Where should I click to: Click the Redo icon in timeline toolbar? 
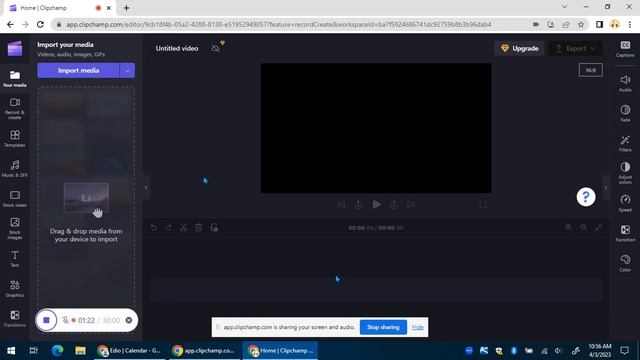(169, 228)
